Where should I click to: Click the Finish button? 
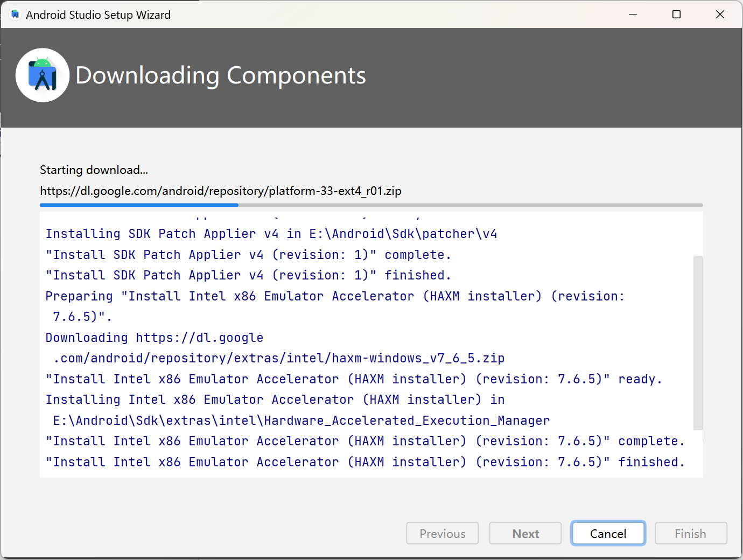tap(691, 533)
